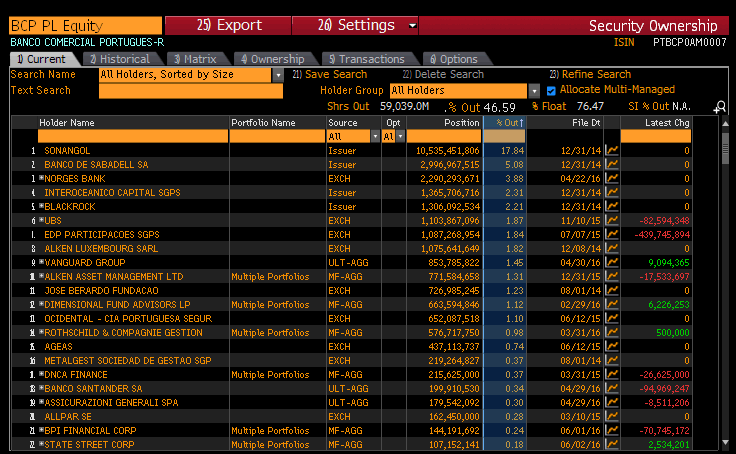Open the Opt filter dropdown

(x=400, y=137)
